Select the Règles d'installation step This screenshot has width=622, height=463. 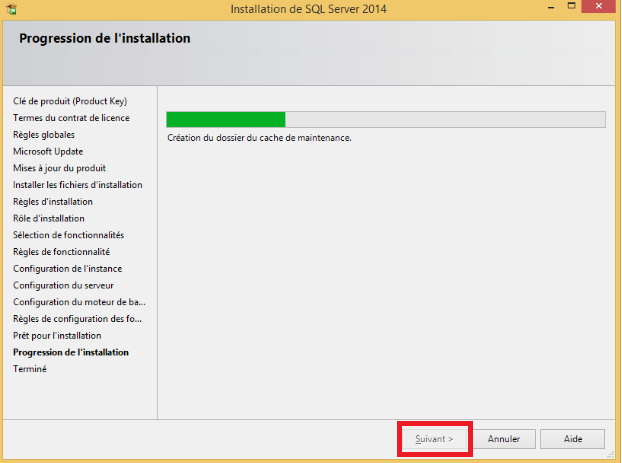point(53,202)
